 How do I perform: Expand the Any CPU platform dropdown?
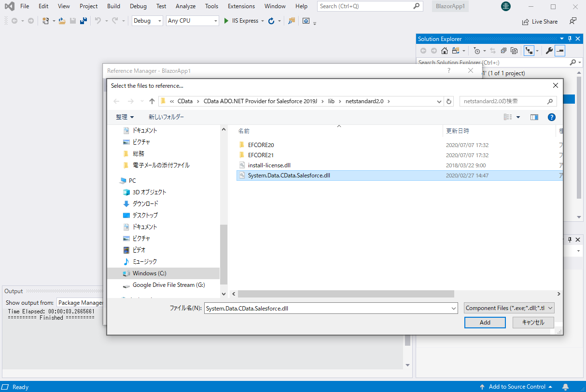(192, 21)
